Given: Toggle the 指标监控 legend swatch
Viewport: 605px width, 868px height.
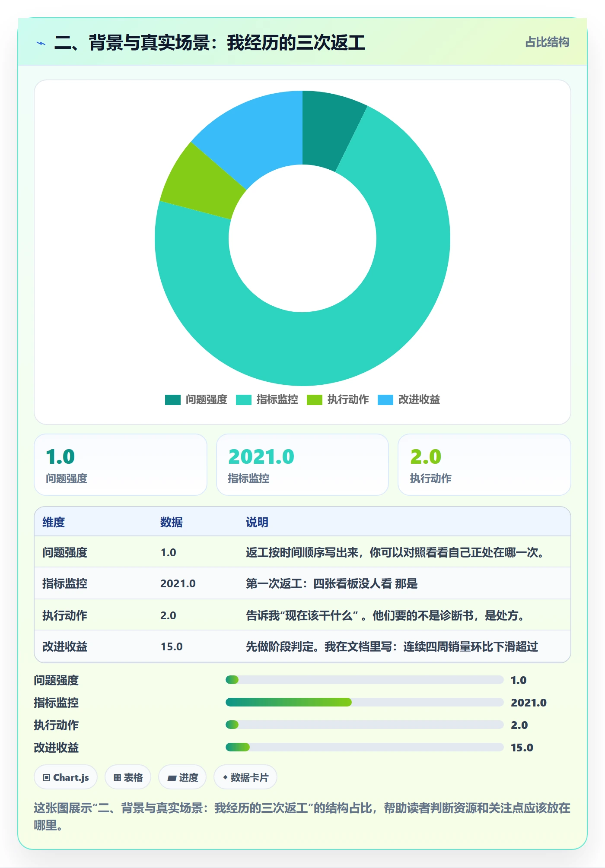Looking at the screenshot, I should click(244, 400).
